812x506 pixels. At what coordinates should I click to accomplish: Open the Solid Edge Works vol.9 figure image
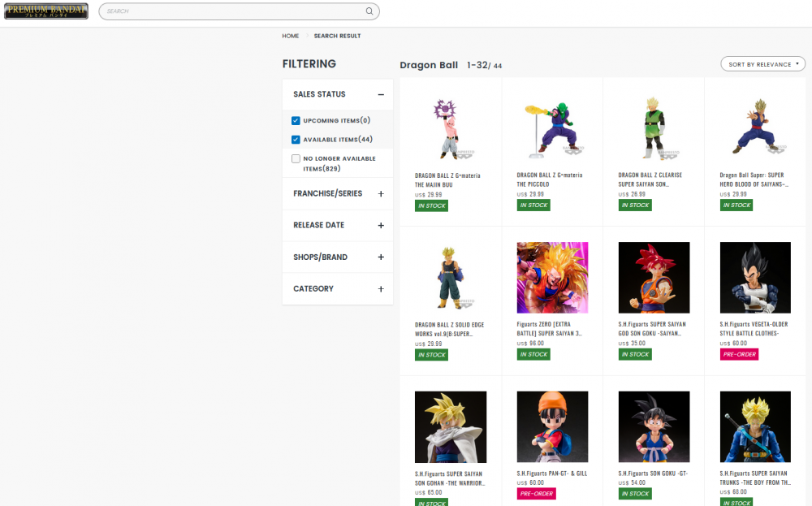click(x=451, y=278)
